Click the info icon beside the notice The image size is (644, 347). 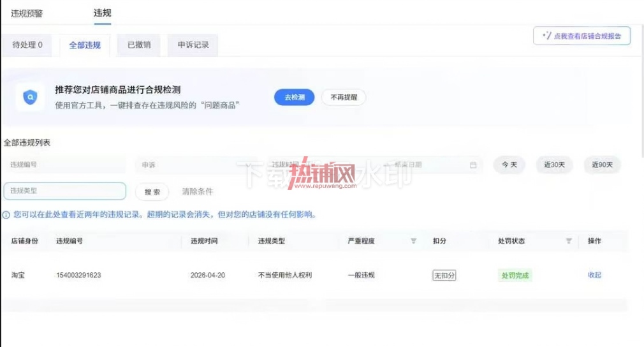coord(6,215)
